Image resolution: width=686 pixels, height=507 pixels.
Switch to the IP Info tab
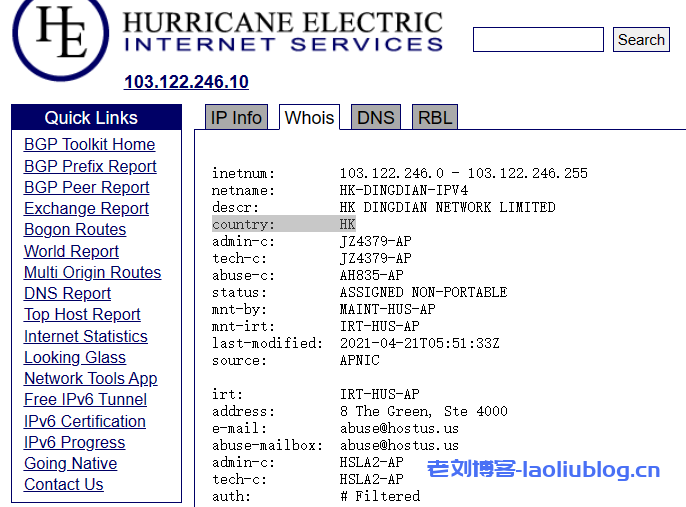[x=236, y=118]
